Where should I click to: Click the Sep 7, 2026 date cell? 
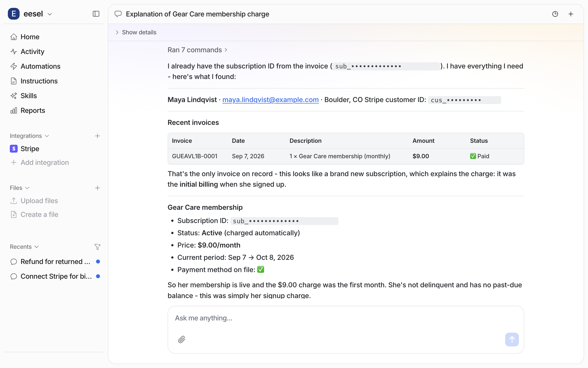[x=248, y=156]
